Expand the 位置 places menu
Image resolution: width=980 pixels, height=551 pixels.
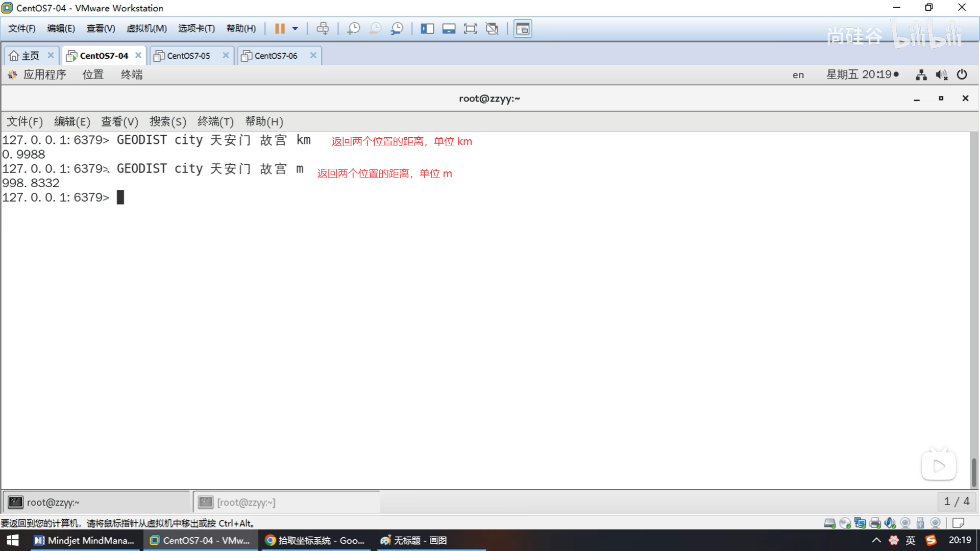coord(93,74)
